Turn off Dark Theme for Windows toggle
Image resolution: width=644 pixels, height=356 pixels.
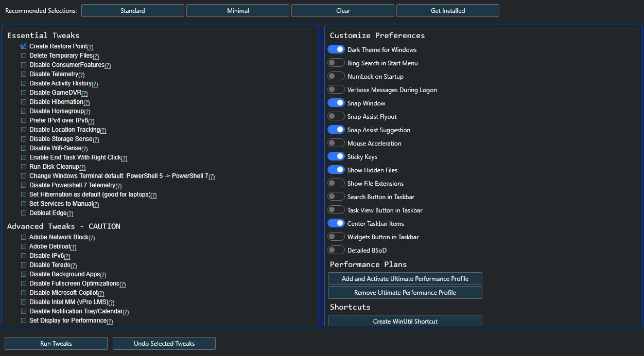pos(336,49)
